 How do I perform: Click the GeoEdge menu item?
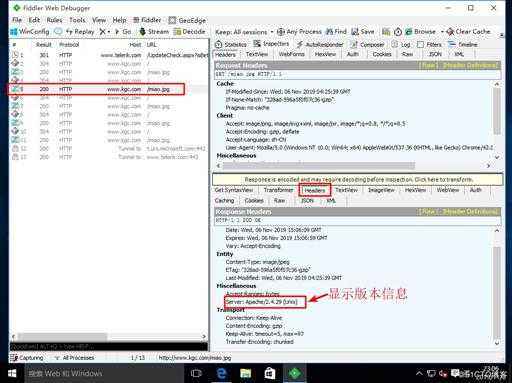point(187,20)
